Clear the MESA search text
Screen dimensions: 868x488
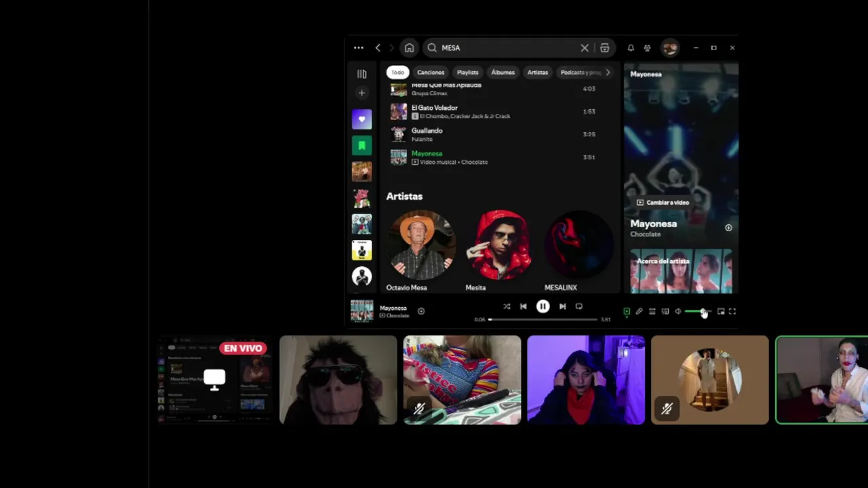click(585, 48)
